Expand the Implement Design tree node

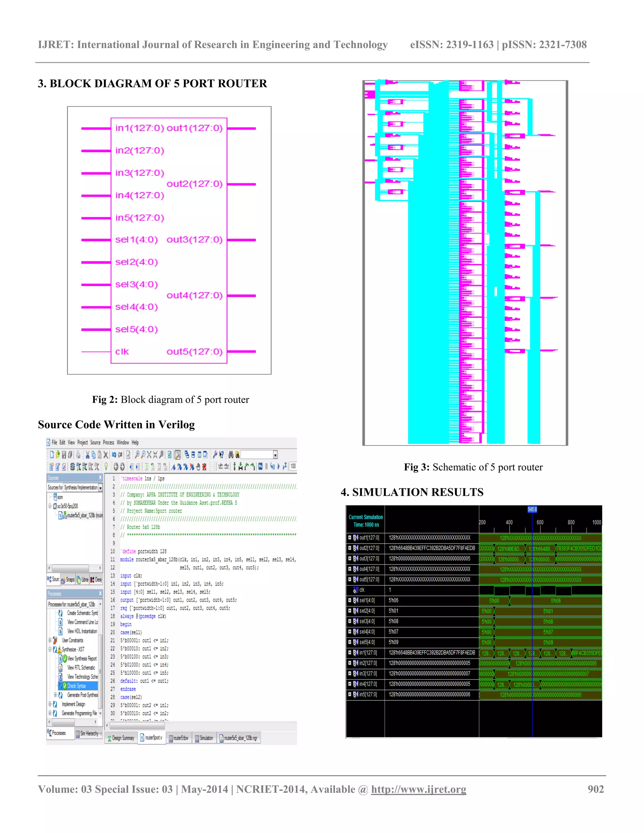point(50,704)
